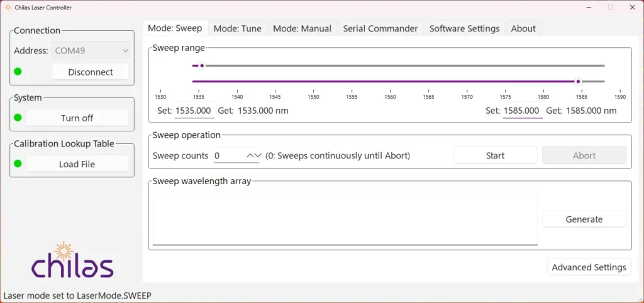Click status text 'Laser mode set to LaserMode.SWEEP'

(77, 295)
